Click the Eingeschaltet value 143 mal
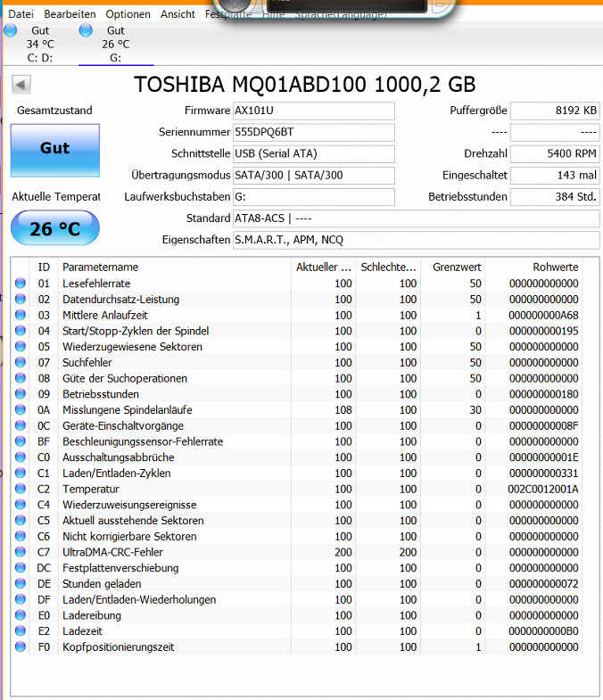603x700 pixels. pos(555,176)
